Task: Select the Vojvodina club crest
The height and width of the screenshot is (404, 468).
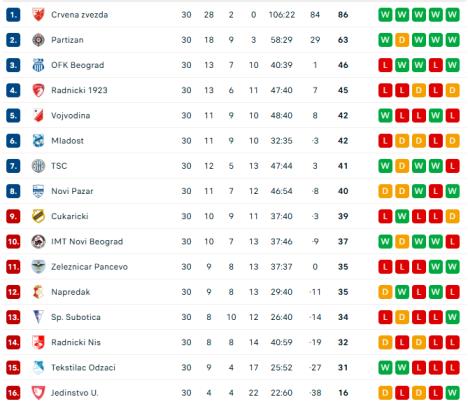Action: [38, 116]
